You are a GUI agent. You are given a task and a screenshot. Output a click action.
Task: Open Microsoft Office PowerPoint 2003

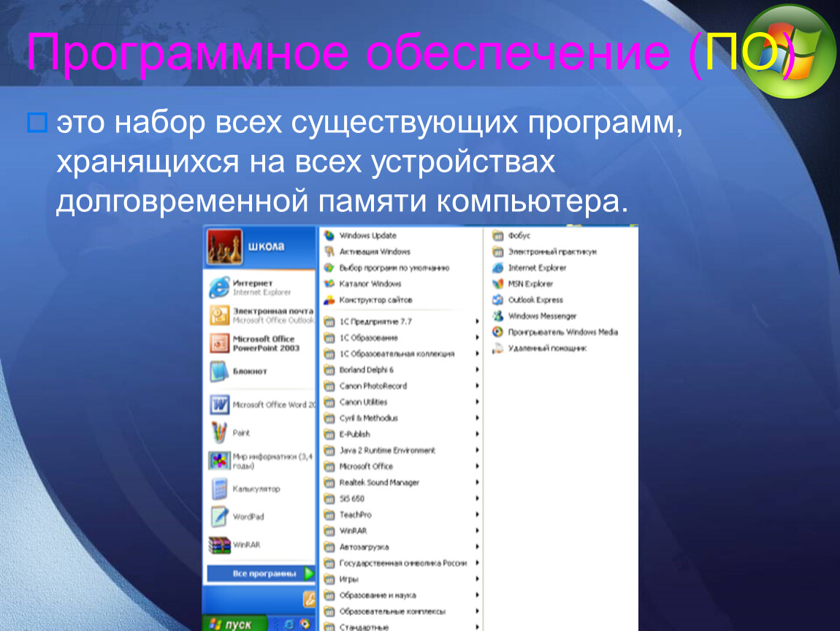(x=266, y=343)
